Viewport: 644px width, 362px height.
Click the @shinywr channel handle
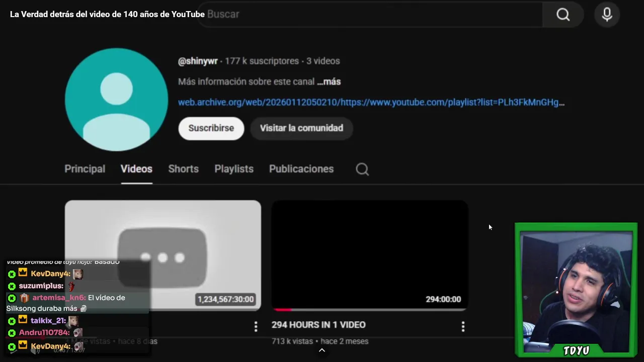pyautogui.click(x=198, y=61)
